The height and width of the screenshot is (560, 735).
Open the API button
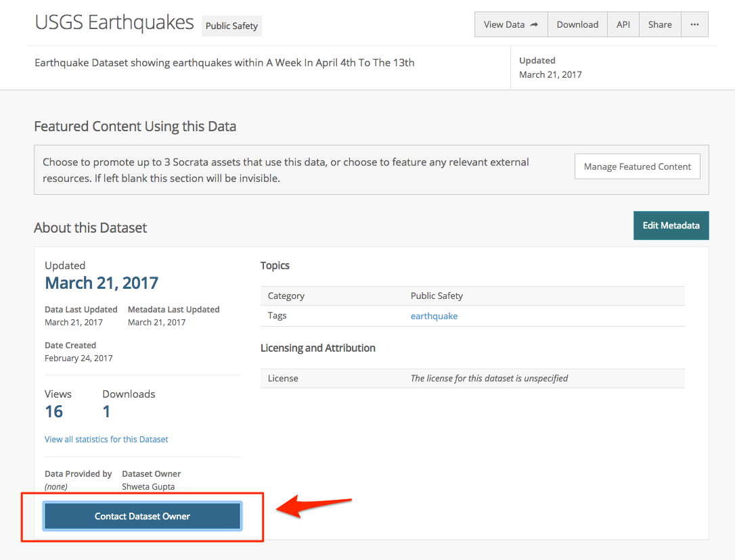(623, 24)
